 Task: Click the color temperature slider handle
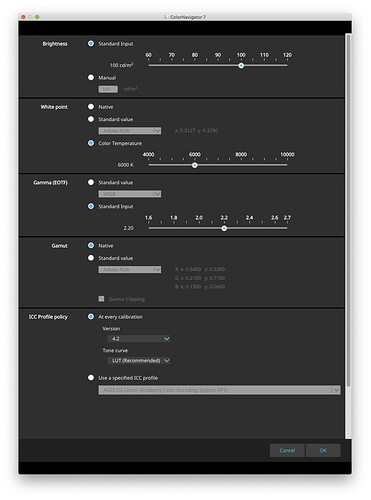pyautogui.click(x=195, y=165)
